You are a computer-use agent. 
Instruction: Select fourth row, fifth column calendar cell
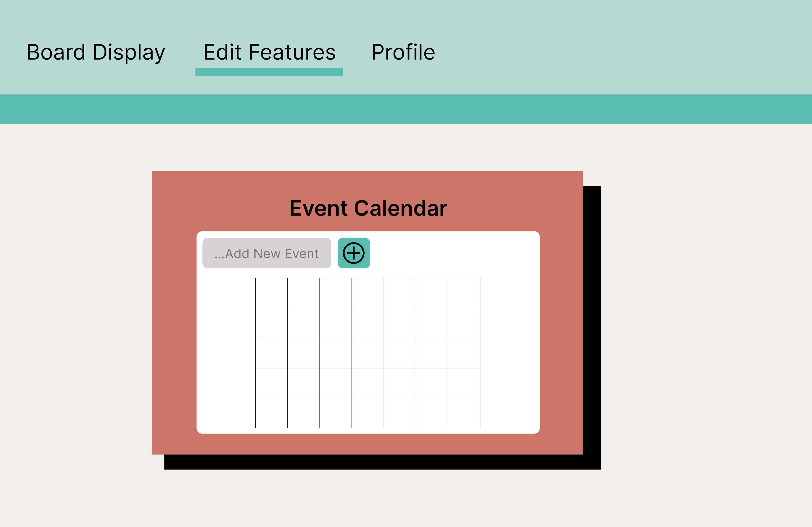click(400, 383)
